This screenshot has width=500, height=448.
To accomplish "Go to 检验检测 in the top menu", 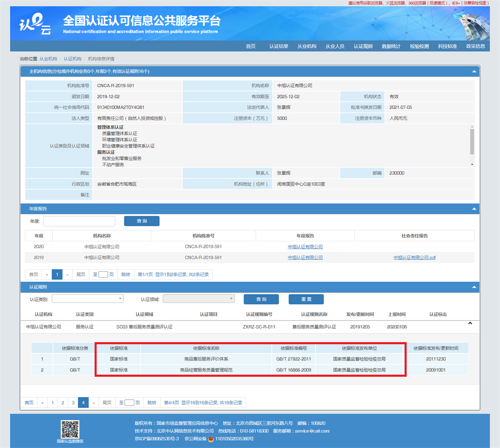I will 419,46.
